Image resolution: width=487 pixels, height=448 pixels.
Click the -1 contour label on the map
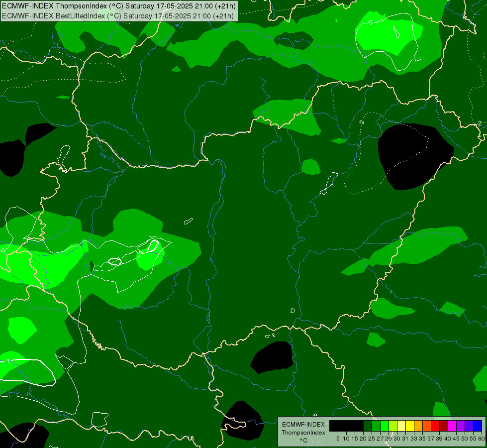8,361
